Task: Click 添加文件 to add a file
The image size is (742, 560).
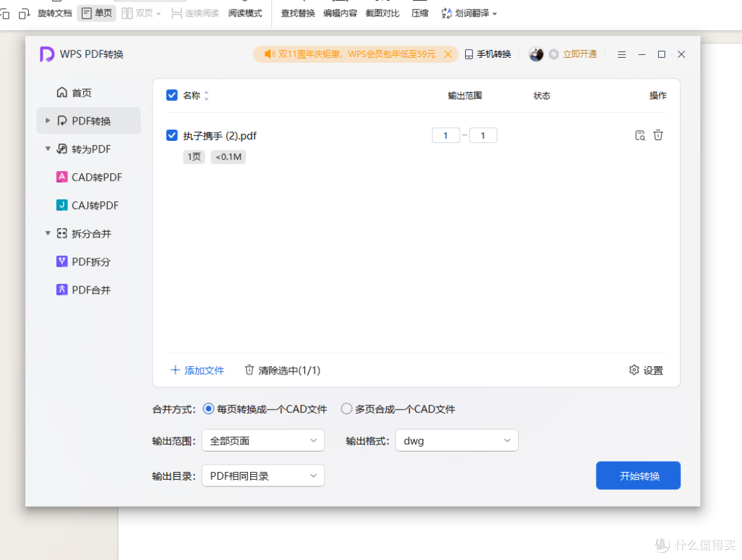Action: [197, 370]
